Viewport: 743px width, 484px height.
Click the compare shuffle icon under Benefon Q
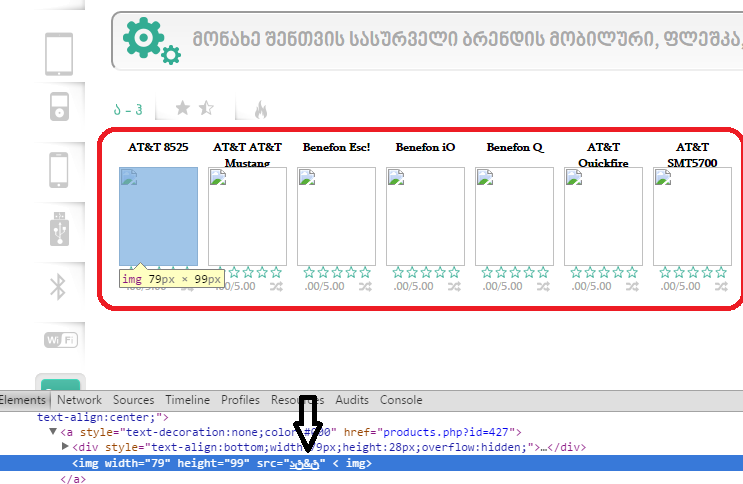coord(544,286)
